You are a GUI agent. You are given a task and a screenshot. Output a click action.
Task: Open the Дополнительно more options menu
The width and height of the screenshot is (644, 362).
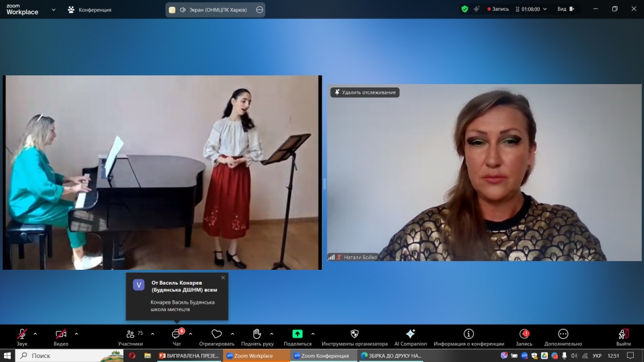tap(563, 334)
